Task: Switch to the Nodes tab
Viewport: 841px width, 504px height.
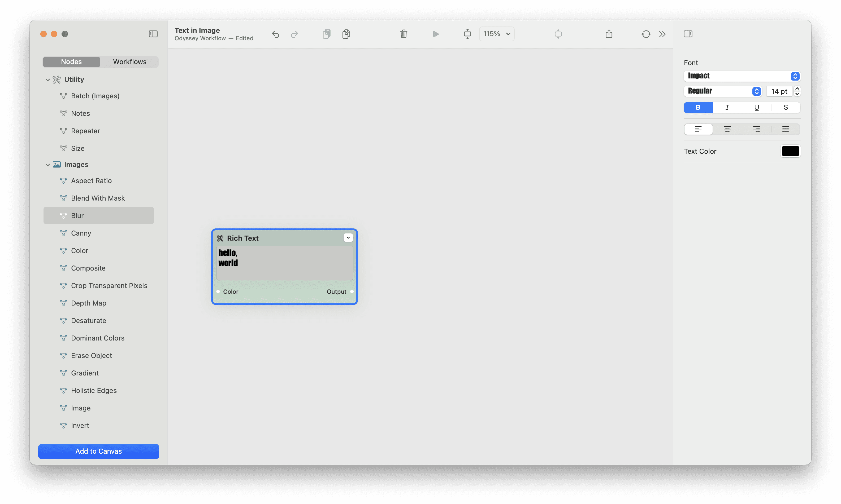Action: tap(71, 61)
